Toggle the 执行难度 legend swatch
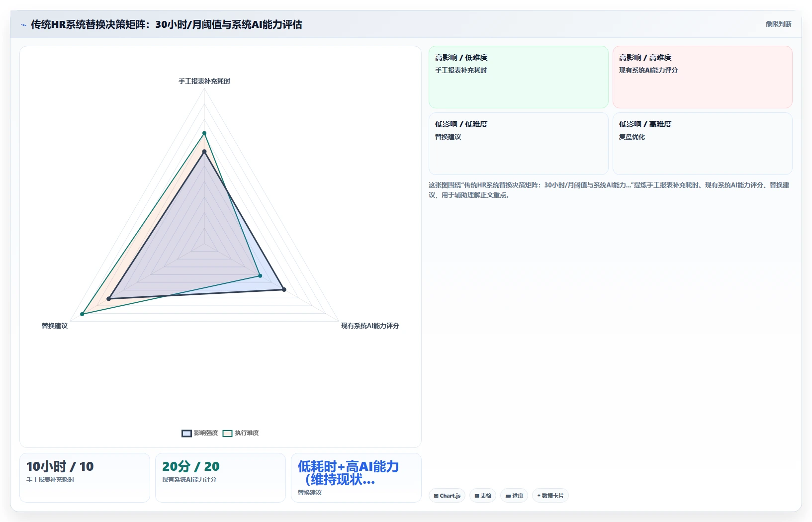This screenshot has height=522, width=812. coord(227,433)
